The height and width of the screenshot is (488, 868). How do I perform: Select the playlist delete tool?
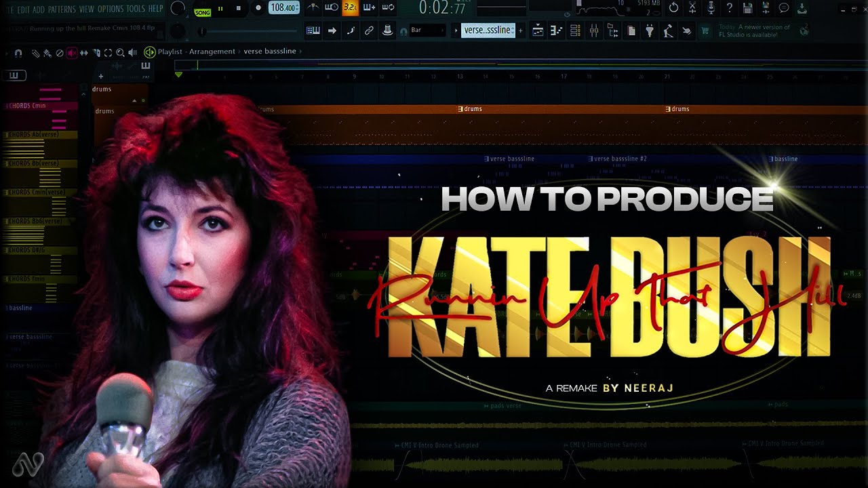click(59, 52)
